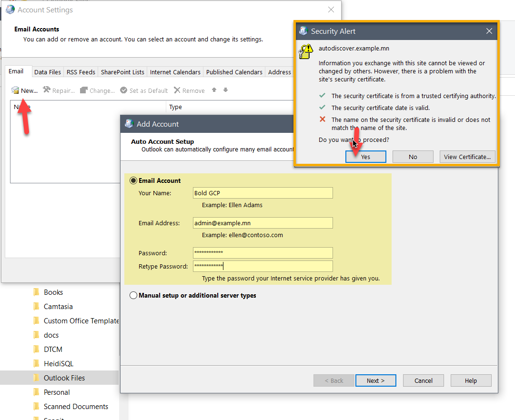This screenshot has width=515, height=420.
Task: Select the Email Account radio button
Action: (133, 180)
